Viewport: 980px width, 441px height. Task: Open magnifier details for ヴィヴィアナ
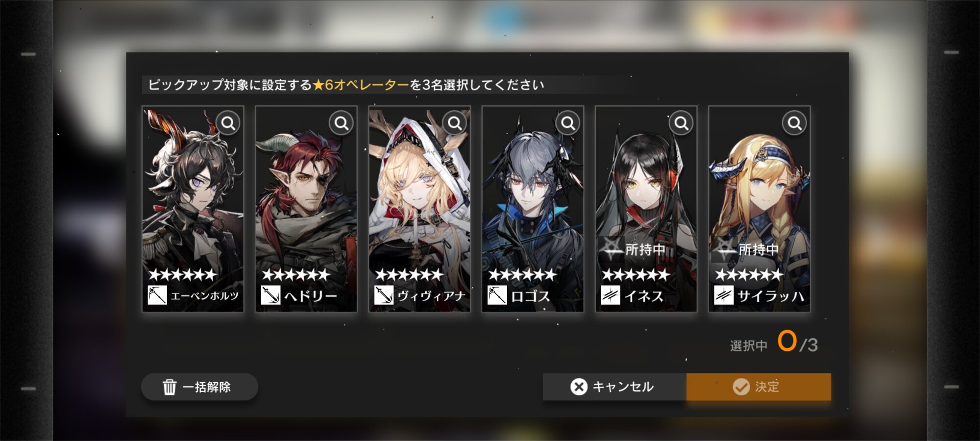point(455,123)
